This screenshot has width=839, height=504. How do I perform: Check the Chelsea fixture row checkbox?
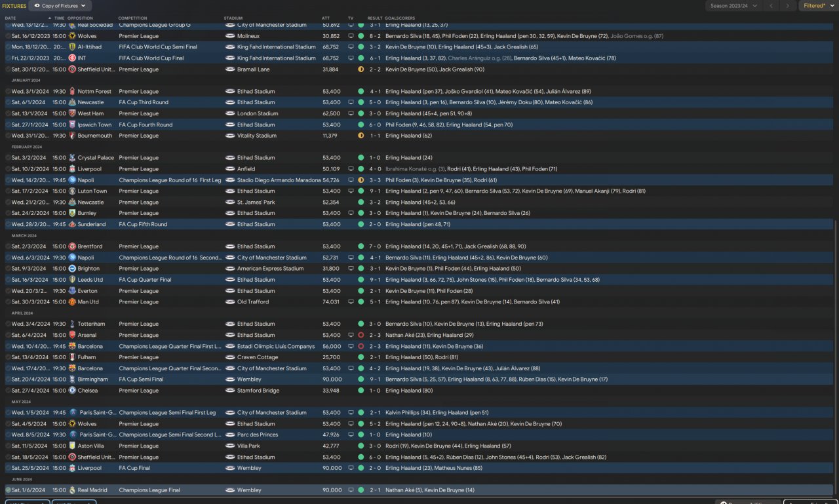pyautogui.click(x=8, y=391)
